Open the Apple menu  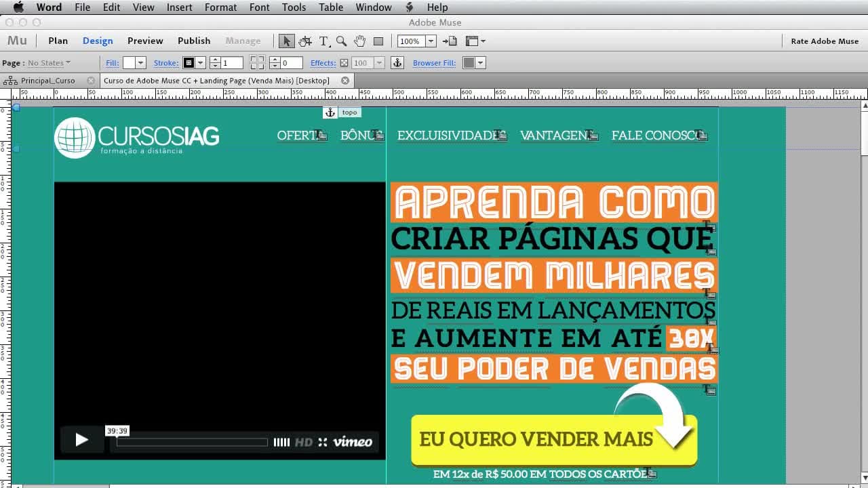18,7
